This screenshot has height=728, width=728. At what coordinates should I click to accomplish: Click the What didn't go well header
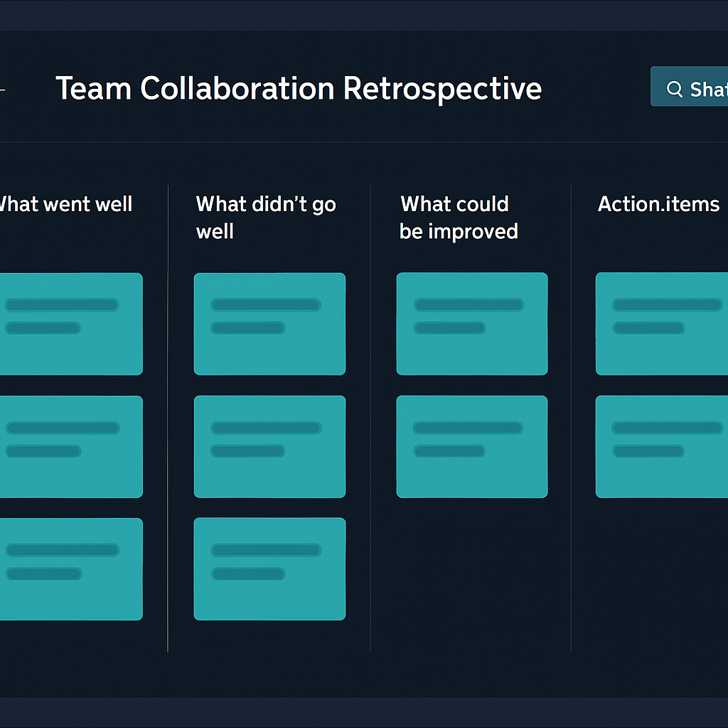[x=266, y=218]
